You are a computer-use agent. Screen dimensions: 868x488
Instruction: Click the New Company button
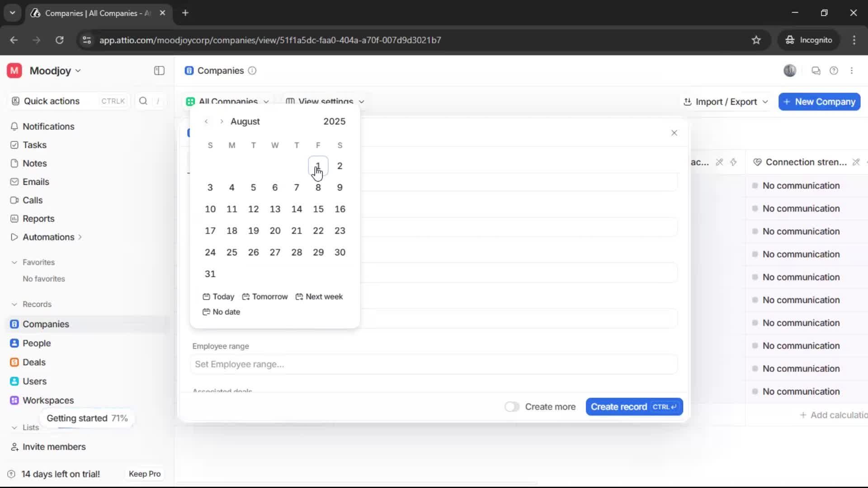819,102
